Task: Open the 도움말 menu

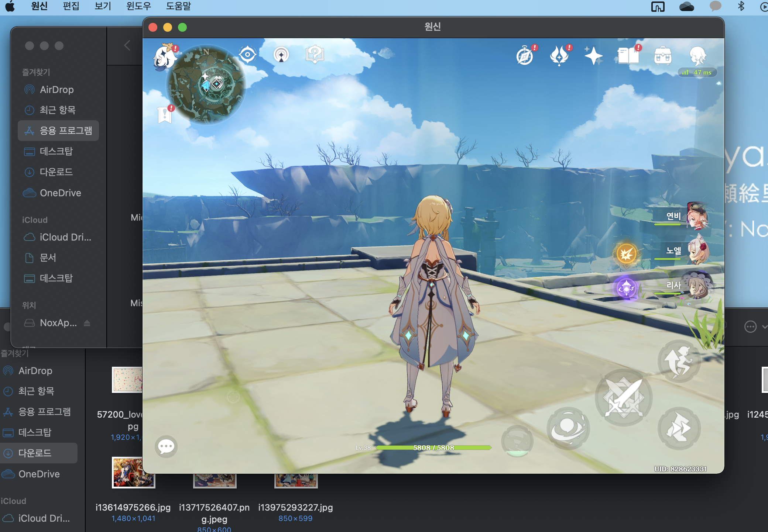Action: [x=178, y=6]
